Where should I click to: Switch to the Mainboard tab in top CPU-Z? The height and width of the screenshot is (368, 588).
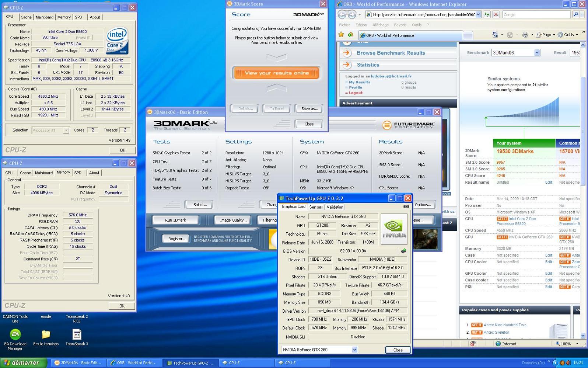click(45, 17)
